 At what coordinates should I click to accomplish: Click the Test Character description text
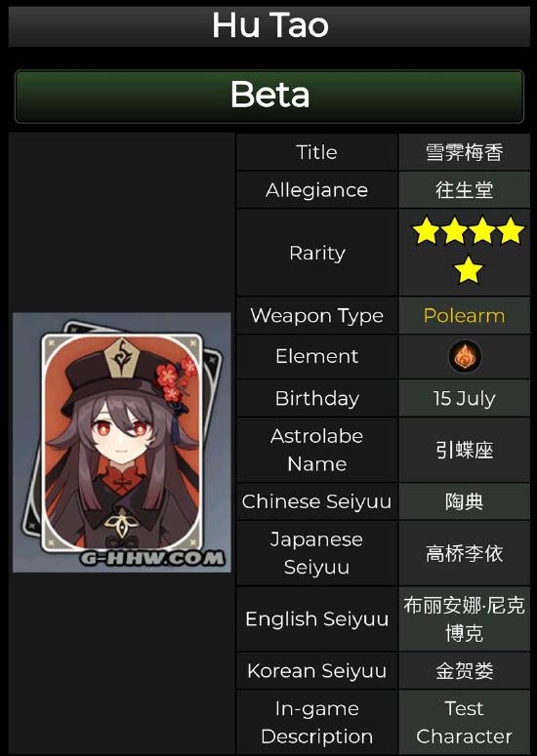click(464, 722)
